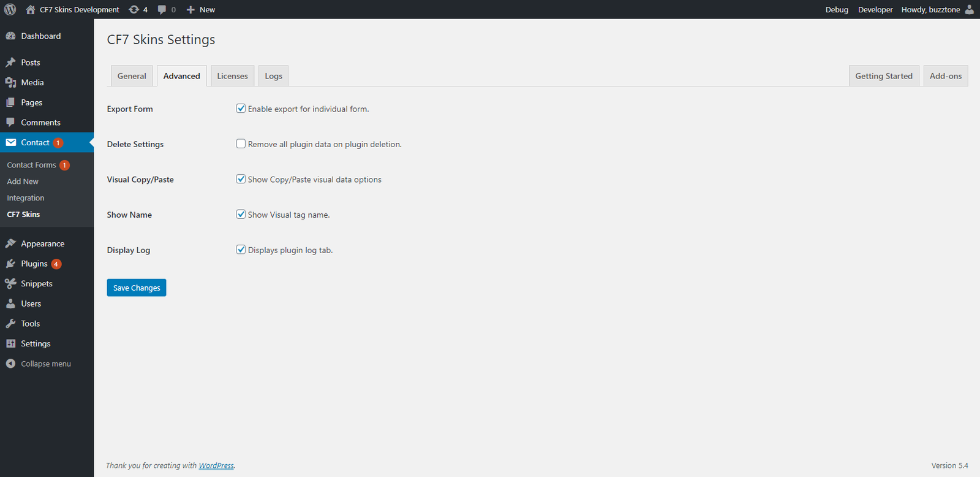
Task: Switch to the Licenses tab
Action: click(232, 76)
